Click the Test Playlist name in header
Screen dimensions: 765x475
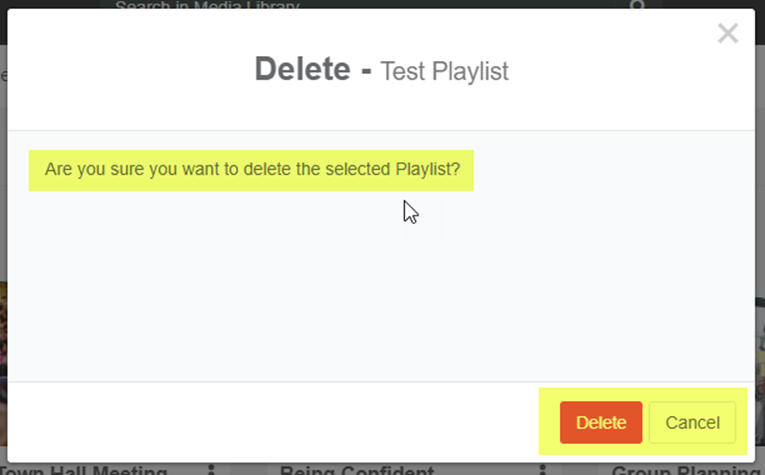(x=445, y=72)
